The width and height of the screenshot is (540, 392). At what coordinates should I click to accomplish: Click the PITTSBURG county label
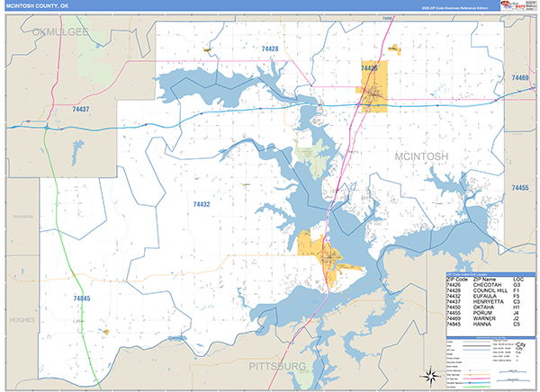[x=277, y=366]
